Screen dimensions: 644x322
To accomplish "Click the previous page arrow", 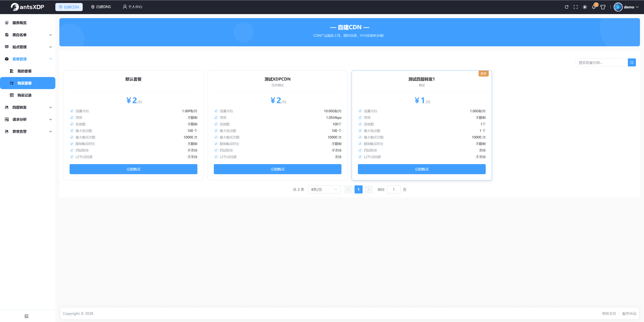I will click(x=348, y=190).
